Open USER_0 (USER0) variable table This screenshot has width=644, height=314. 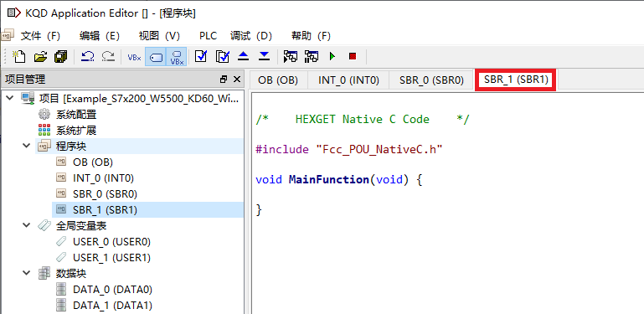[x=111, y=242]
